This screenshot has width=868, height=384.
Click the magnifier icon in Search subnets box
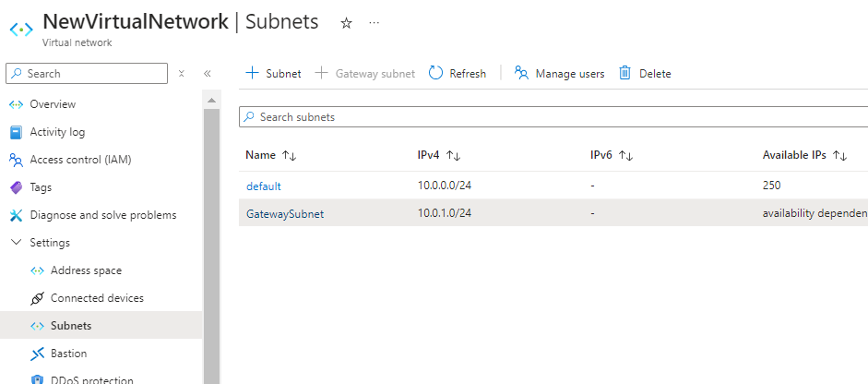[x=250, y=117]
